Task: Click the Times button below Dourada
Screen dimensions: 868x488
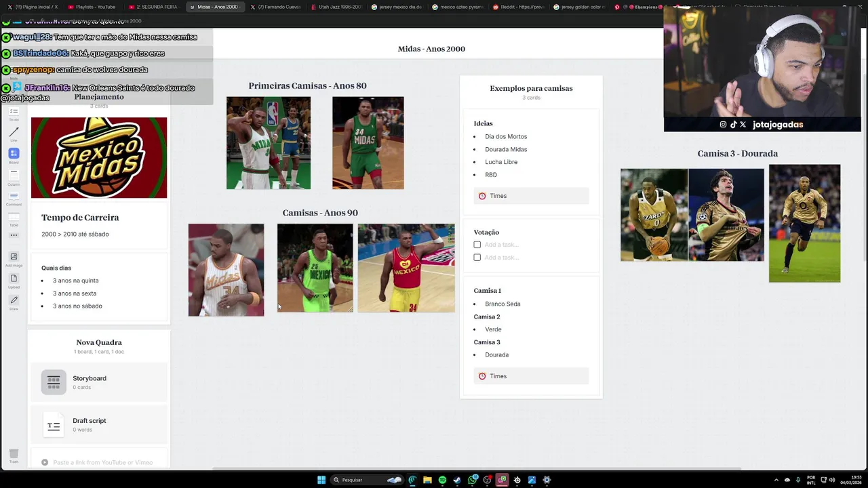Action: (x=531, y=376)
